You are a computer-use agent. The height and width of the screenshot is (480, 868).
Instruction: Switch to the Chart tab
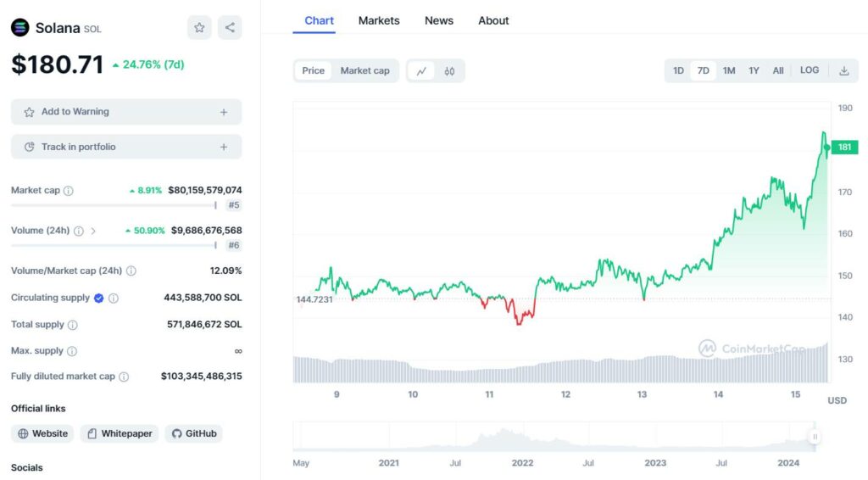[x=319, y=21]
